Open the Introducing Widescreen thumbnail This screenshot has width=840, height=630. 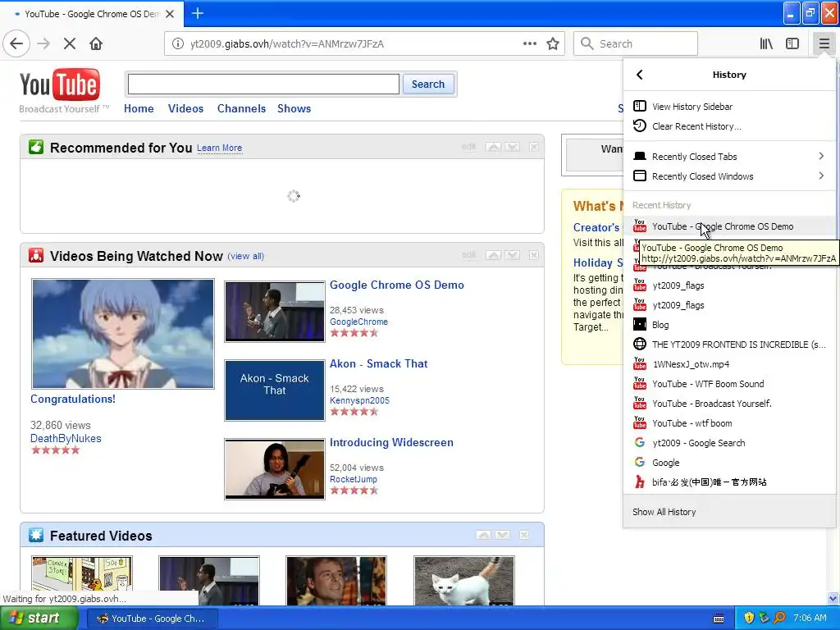(275, 468)
